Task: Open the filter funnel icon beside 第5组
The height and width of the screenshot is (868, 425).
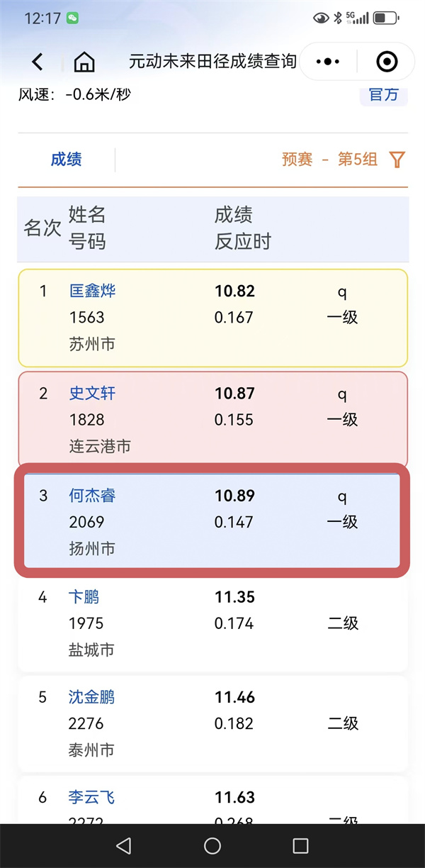Action: (x=397, y=160)
